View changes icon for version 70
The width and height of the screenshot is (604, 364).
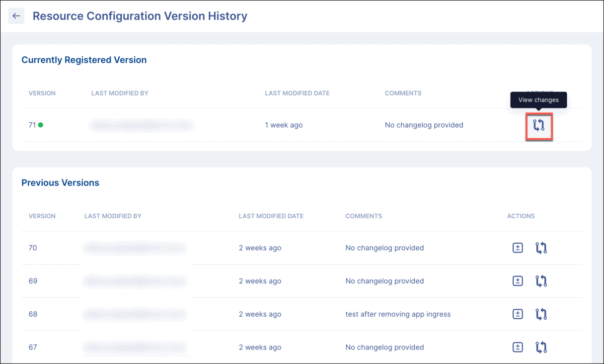point(541,248)
